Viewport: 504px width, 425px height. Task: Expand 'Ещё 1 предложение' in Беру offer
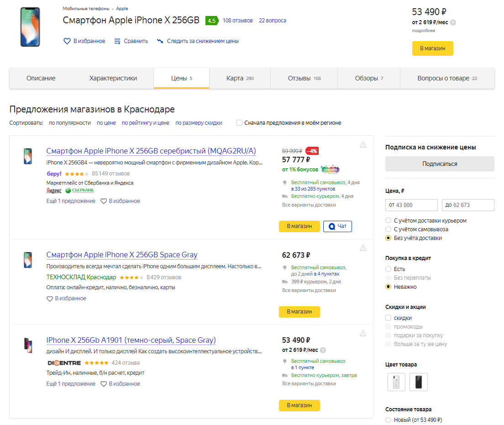71,201
